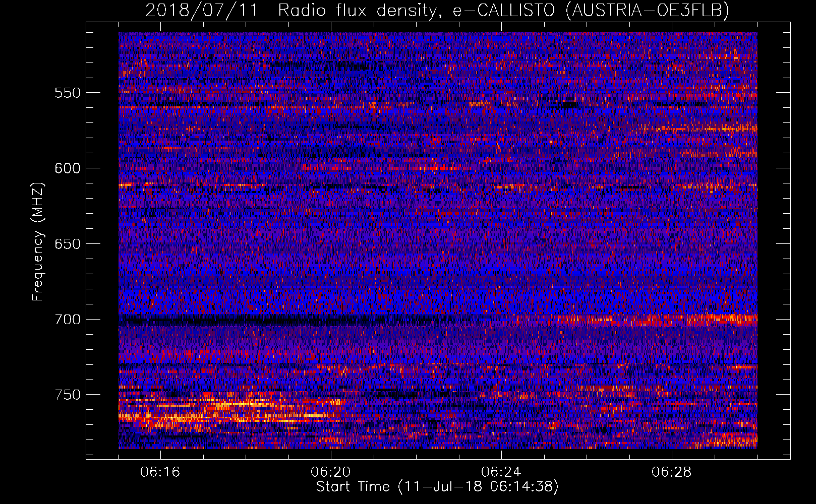Click the 600 frequency tick label
This screenshot has height=504, width=816.
68,168
